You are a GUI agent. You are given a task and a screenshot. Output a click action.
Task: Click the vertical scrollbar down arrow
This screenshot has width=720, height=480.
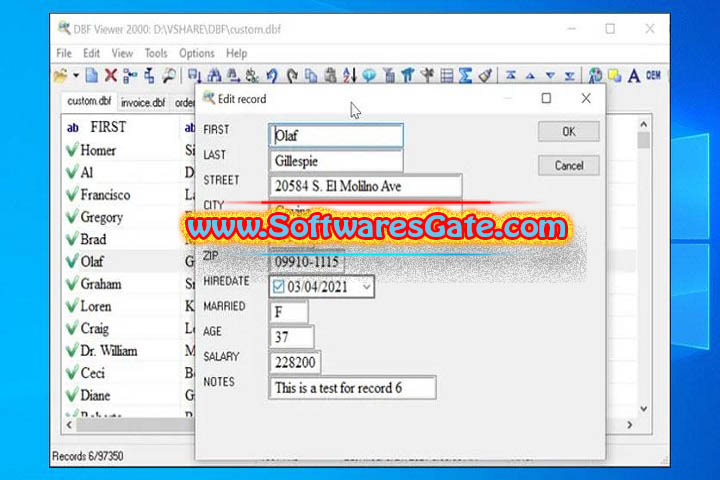644,408
